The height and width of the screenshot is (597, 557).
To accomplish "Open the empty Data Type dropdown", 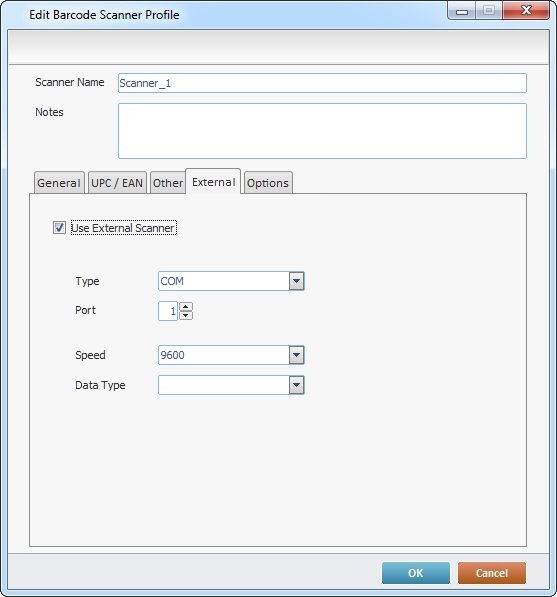I will pyautogui.click(x=231, y=385).
